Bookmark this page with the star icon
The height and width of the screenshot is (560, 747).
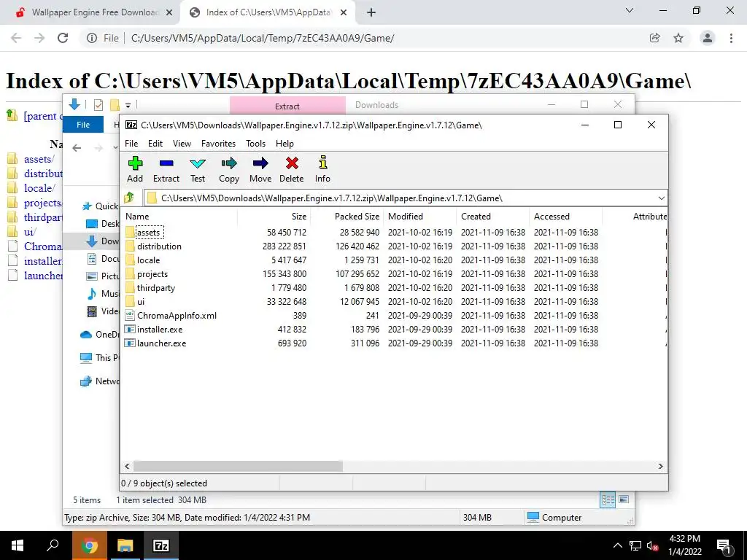678,38
